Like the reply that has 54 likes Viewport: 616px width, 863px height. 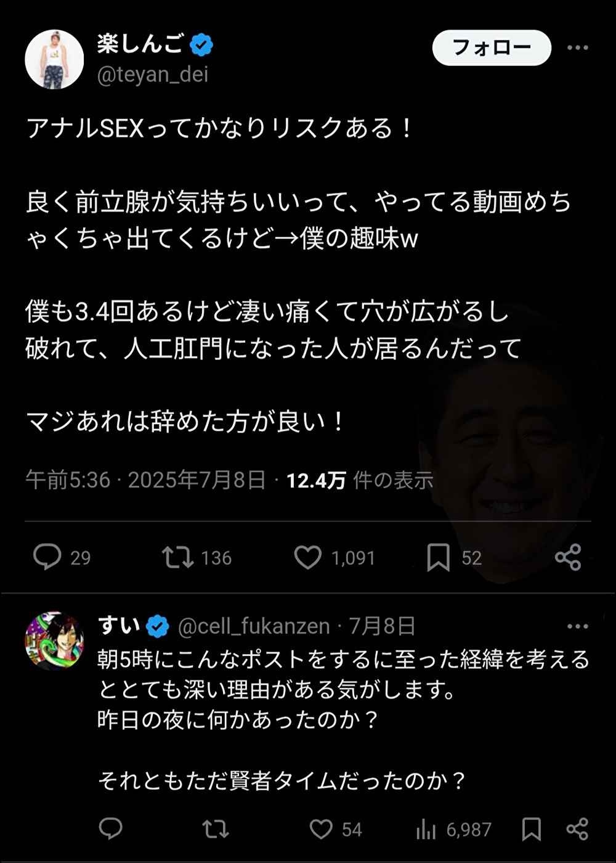pyautogui.click(x=320, y=829)
